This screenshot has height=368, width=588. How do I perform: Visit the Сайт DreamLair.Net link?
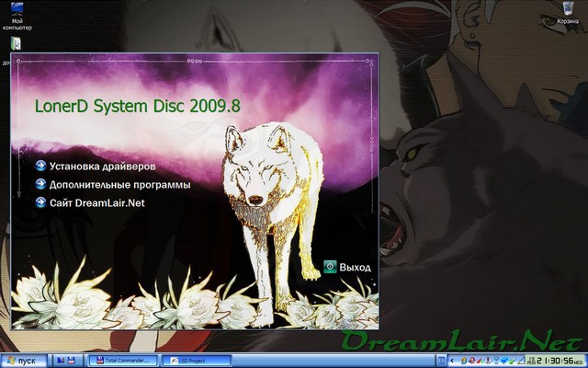pyautogui.click(x=97, y=201)
